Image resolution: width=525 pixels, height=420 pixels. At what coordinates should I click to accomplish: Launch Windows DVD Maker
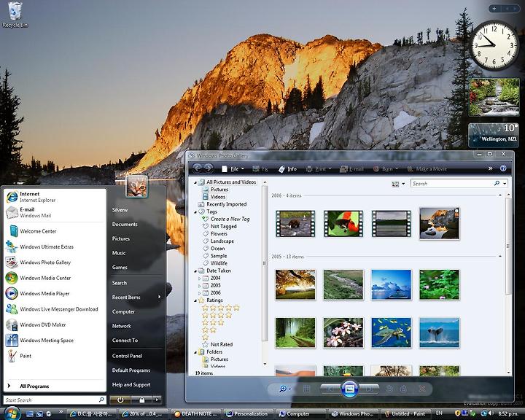click(x=55, y=324)
